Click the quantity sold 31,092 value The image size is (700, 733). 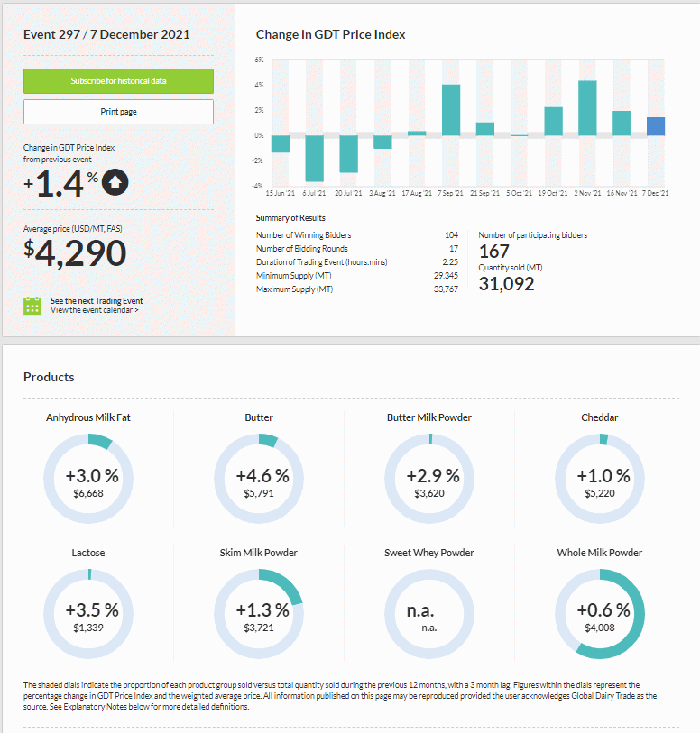[x=506, y=284]
